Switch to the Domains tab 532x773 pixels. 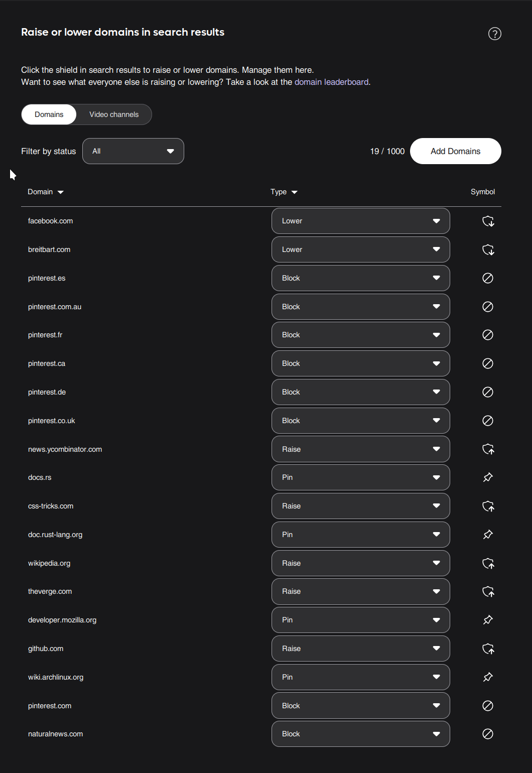pos(49,114)
